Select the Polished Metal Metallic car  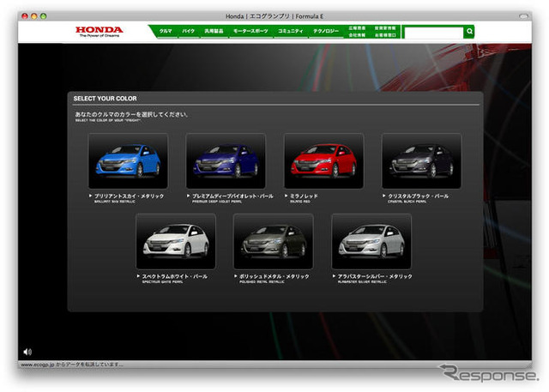pyautogui.click(x=273, y=241)
